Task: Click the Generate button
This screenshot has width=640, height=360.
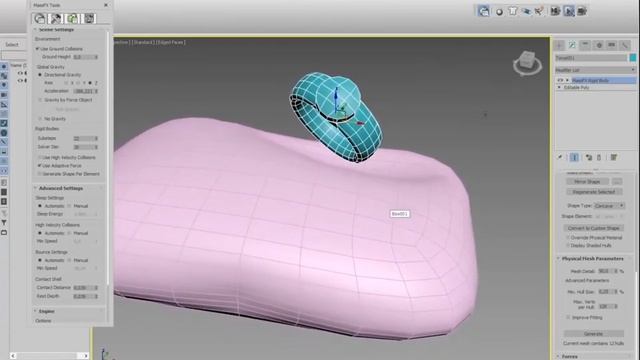Action: (x=593, y=333)
